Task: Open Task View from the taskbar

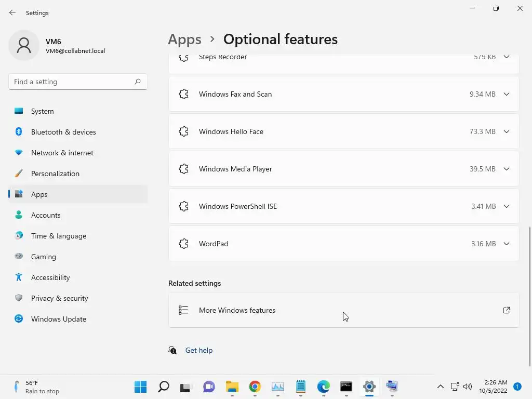Action: coord(186,387)
